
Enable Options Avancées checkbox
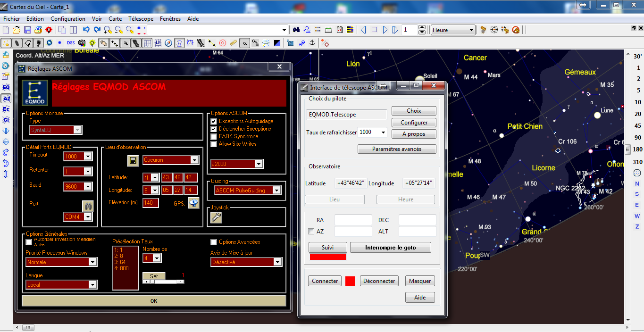click(x=214, y=242)
